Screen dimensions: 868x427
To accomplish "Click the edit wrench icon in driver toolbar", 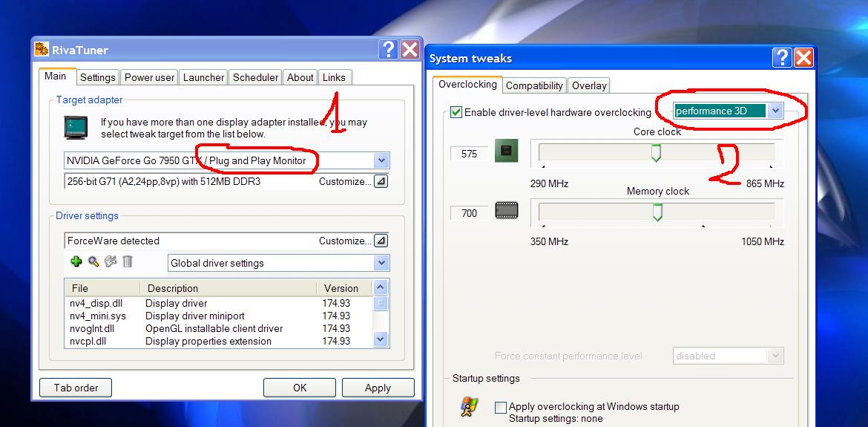I will coord(111,261).
